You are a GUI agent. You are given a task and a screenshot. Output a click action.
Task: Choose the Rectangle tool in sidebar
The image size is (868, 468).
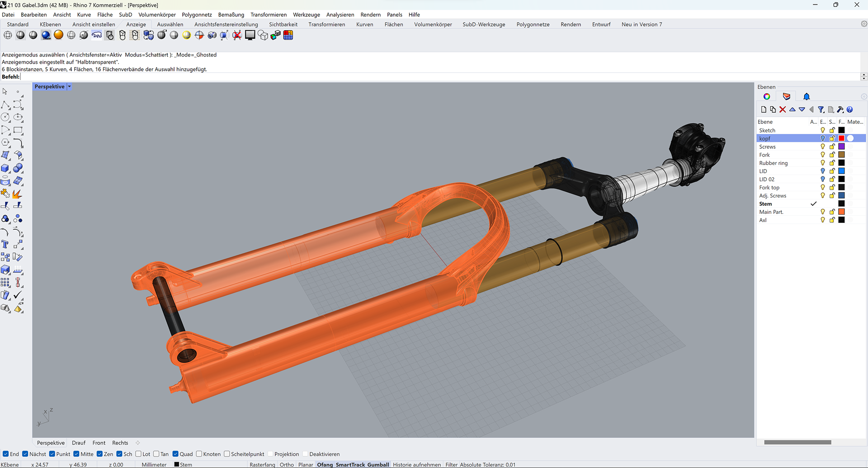pyautogui.click(x=18, y=130)
